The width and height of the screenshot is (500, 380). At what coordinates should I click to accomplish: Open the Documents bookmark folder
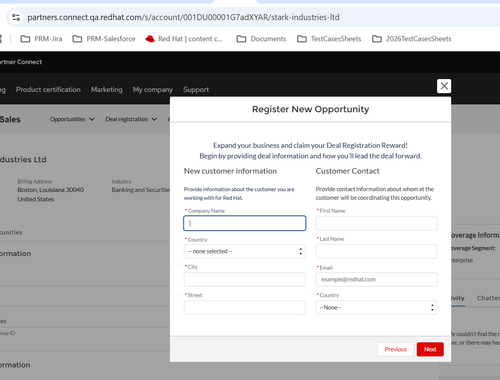pyautogui.click(x=261, y=39)
